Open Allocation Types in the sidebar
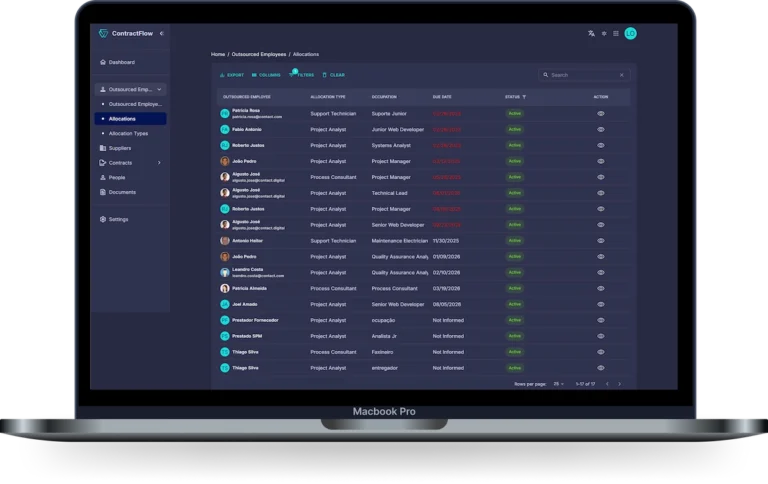Image resolution: width=768 pixels, height=484 pixels. click(x=128, y=133)
